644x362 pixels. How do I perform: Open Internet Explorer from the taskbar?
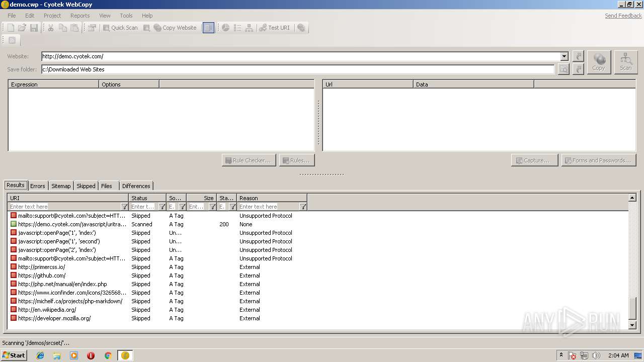coord(40,355)
